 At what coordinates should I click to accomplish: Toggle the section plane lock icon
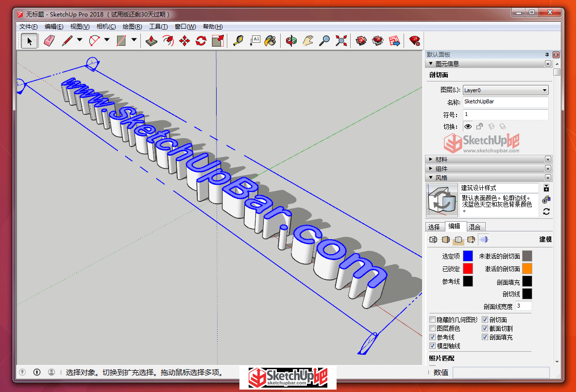click(479, 127)
